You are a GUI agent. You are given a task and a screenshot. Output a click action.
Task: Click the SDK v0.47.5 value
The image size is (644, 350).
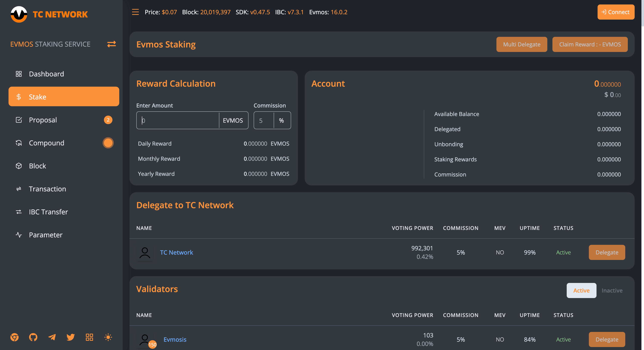[x=260, y=12]
